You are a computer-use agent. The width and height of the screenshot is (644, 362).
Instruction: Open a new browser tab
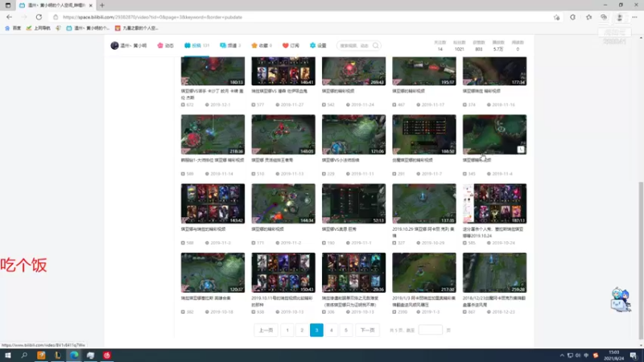(x=102, y=6)
